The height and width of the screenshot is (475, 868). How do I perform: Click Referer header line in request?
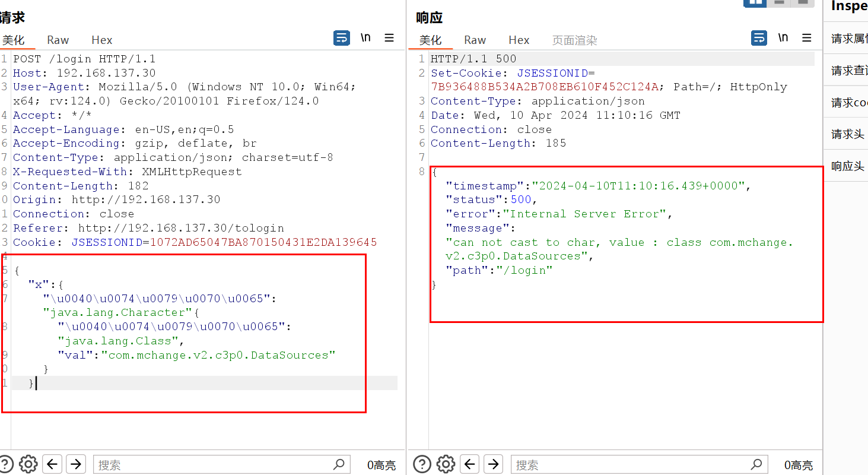click(x=148, y=228)
